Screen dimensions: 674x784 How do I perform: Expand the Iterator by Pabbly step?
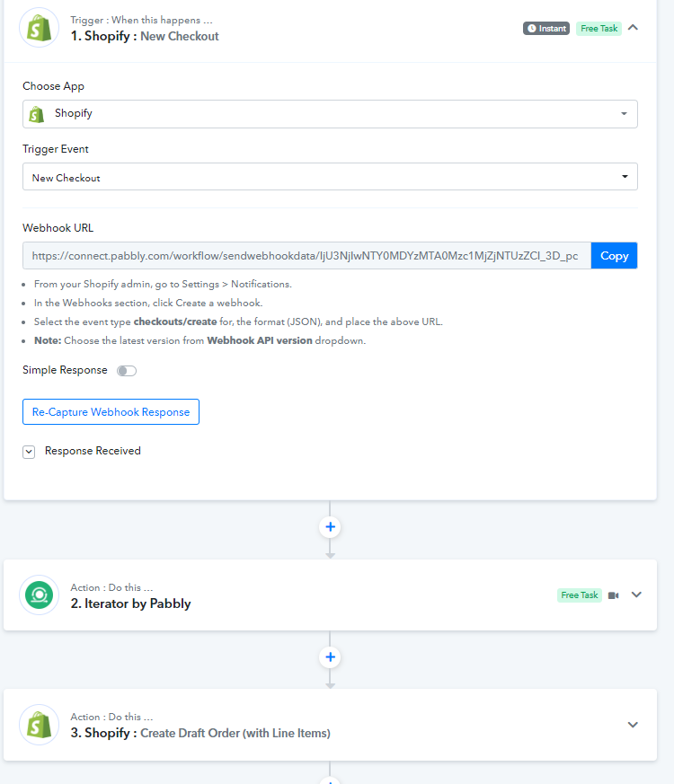pos(636,595)
